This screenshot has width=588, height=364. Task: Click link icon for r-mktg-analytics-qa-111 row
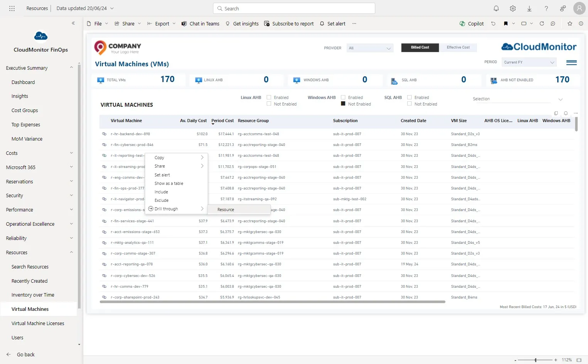[104, 243]
